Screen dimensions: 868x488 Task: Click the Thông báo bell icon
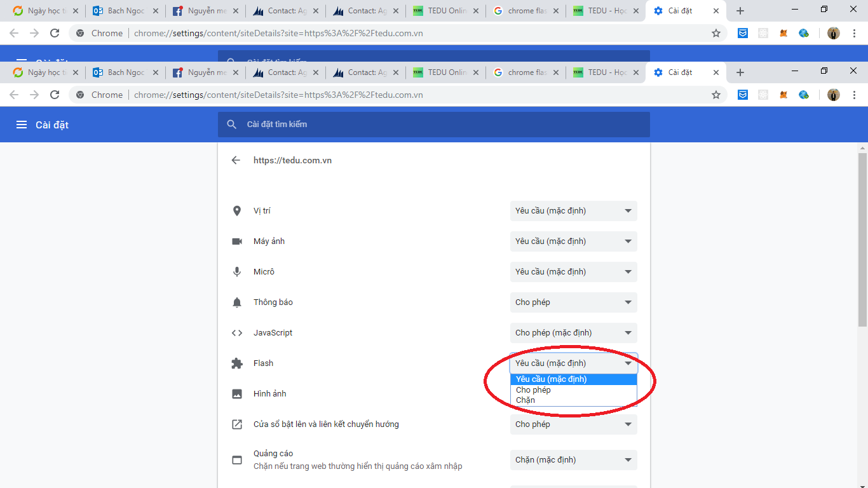(237, 302)
